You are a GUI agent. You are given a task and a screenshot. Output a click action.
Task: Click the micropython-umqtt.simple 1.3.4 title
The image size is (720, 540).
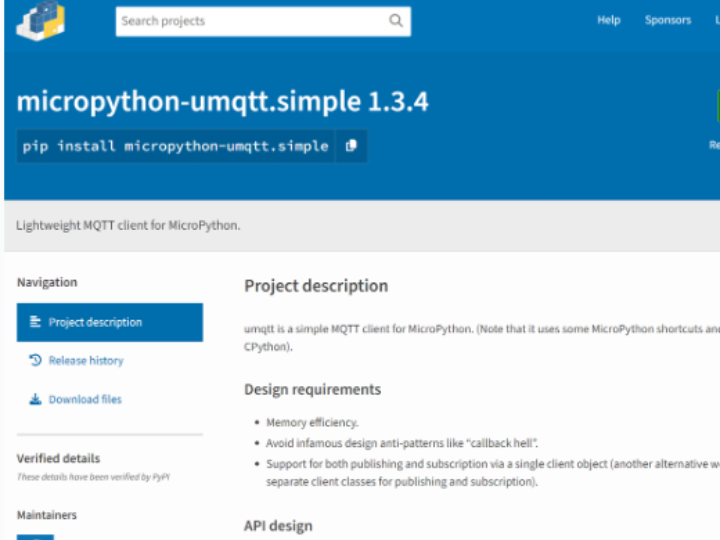coord(222,102)
